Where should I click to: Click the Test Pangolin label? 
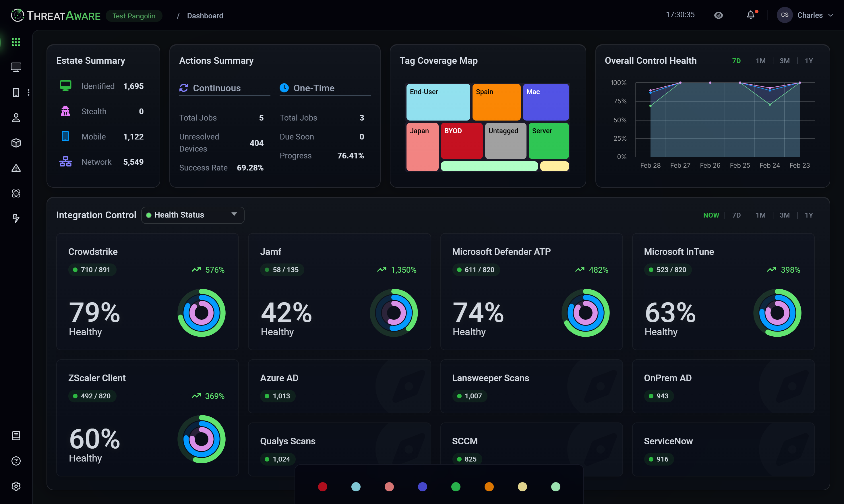pyautogui.click(x=134, y=15)
